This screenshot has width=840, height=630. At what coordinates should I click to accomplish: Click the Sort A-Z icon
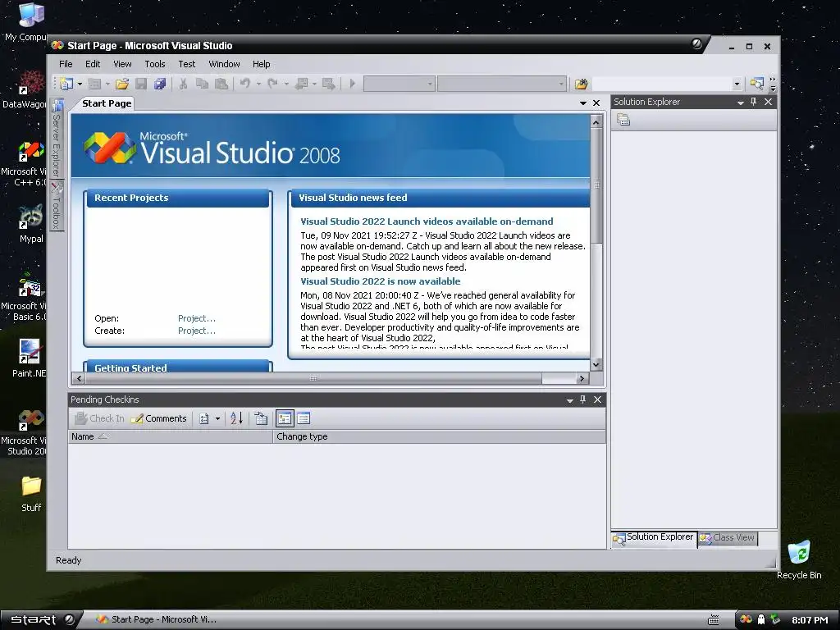tap(236, 418)
